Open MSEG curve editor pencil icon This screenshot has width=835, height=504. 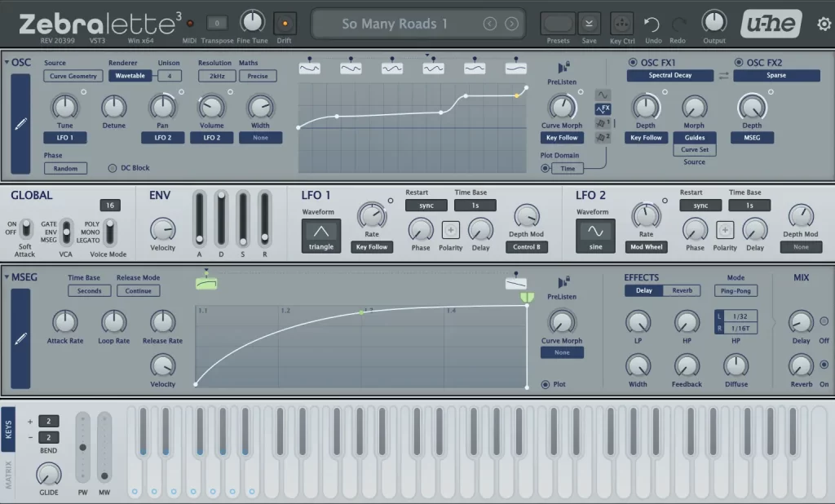[20, 338]
